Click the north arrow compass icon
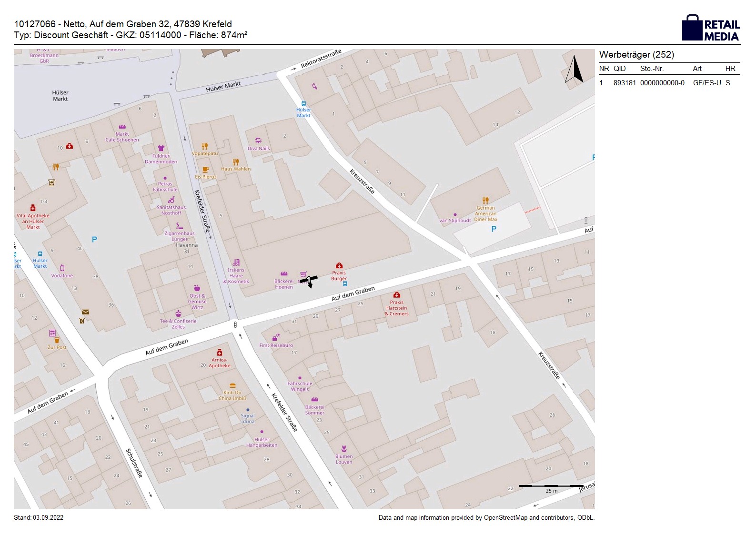 coord(574,70)
